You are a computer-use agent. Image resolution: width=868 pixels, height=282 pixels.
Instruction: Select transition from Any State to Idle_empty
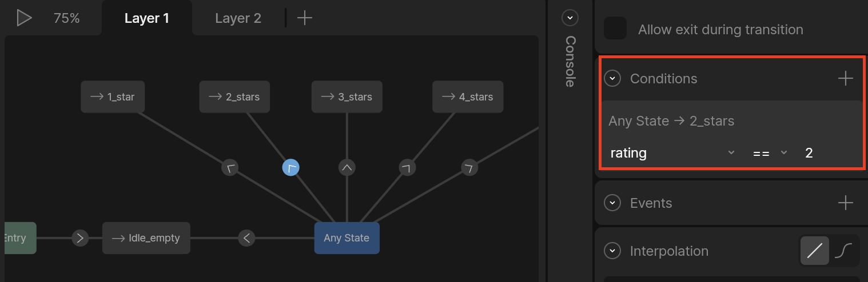point(246,238)
